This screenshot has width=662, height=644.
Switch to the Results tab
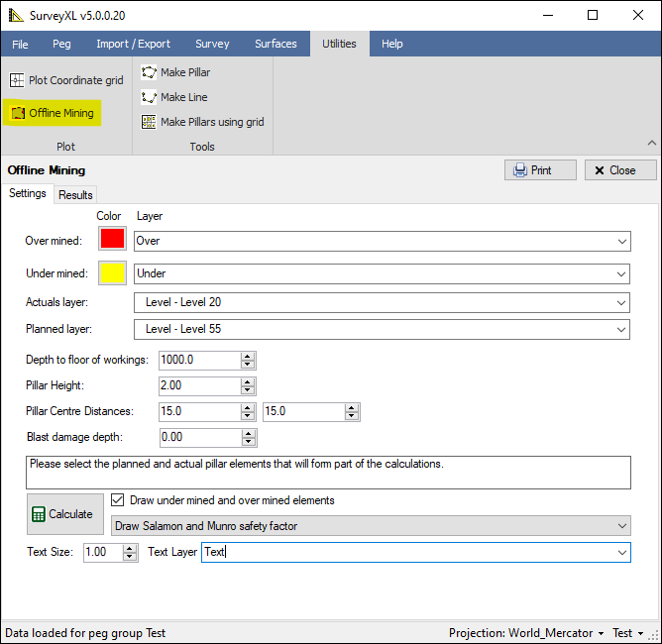pyautogui.click(x=75, y=195)
